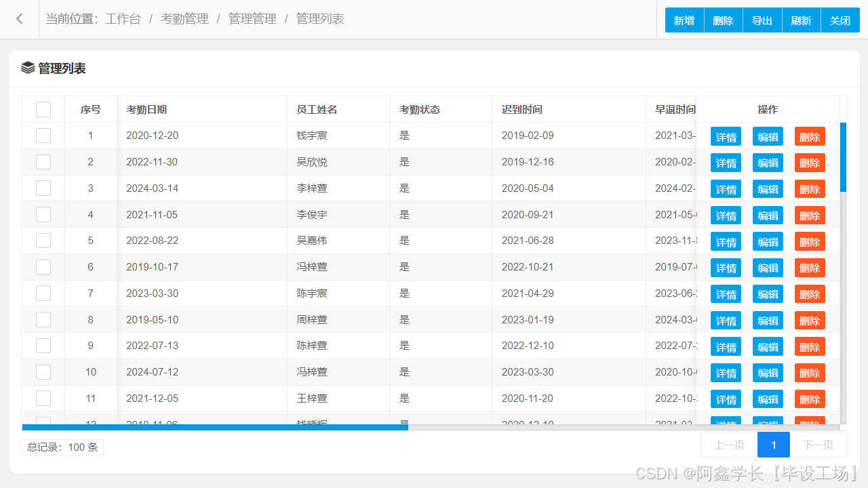
Task: Toggle the select-all checkbox in header
Action: tap(43, 110)
